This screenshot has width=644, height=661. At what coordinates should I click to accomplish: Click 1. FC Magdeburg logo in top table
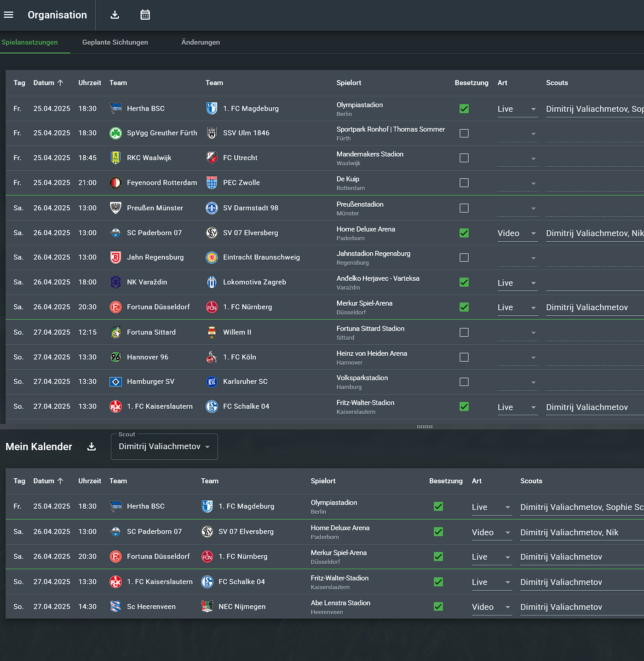click(212, 108)
